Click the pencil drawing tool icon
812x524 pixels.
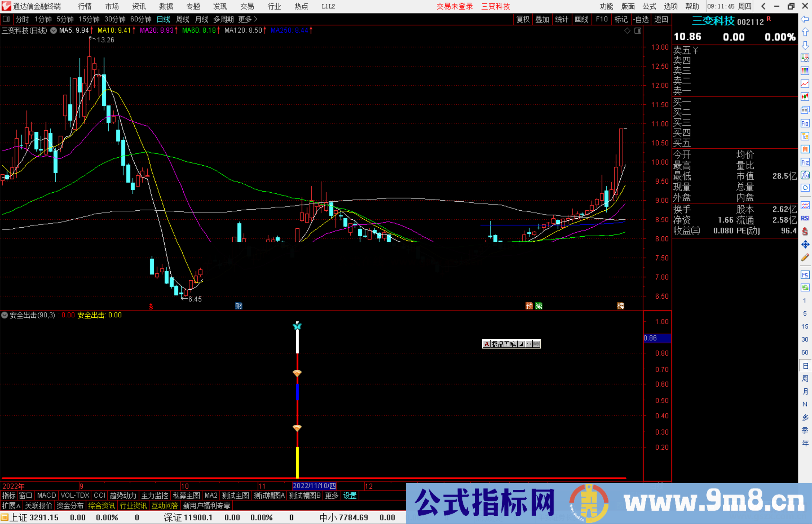tap(805, 257)
